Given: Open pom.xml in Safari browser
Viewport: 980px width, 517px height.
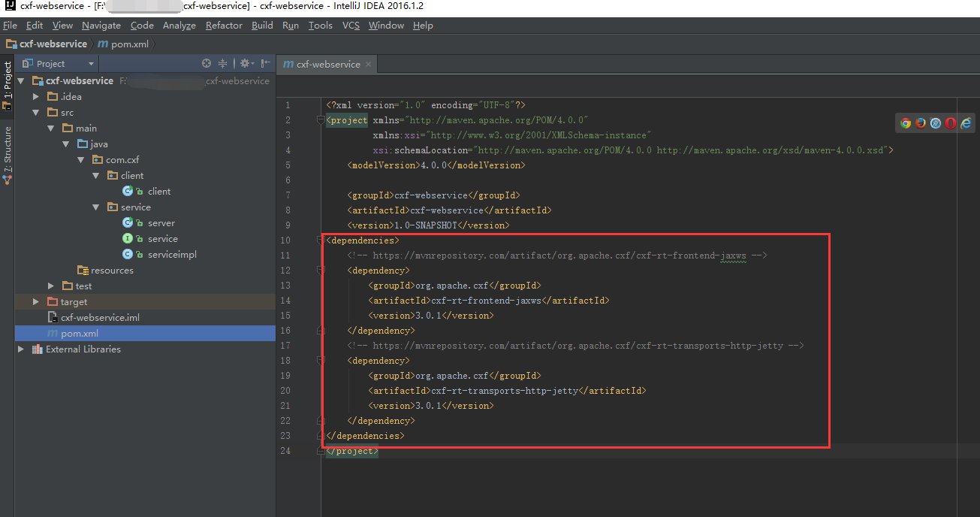Looking at the screenshot, I should [936, 123].
